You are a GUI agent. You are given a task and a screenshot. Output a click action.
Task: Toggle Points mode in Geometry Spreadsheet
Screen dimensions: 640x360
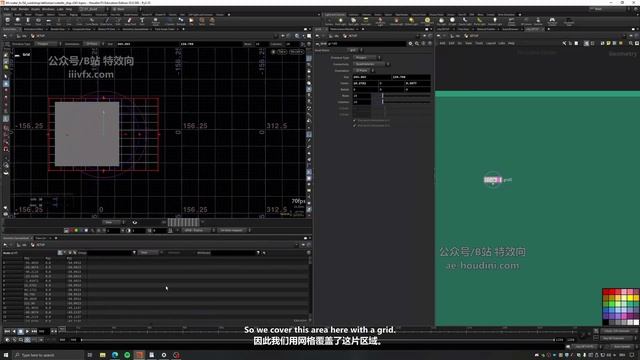[x=60, y=253]
